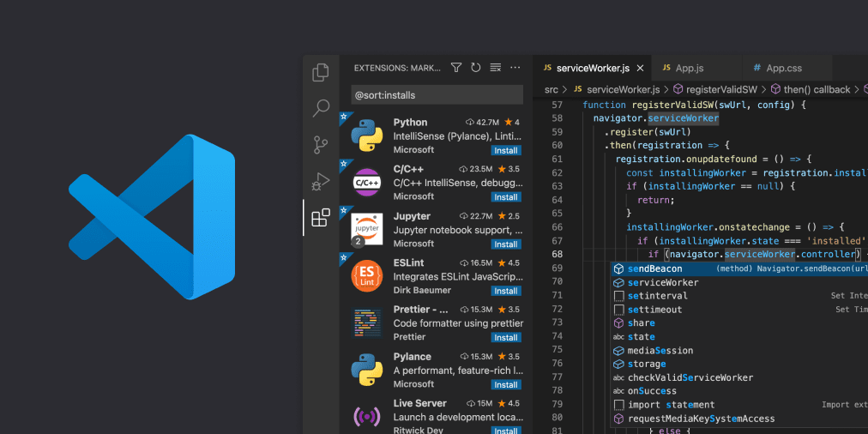Click the Python extension title
This screenshot has width=868, height=434.
coord(410,123)
